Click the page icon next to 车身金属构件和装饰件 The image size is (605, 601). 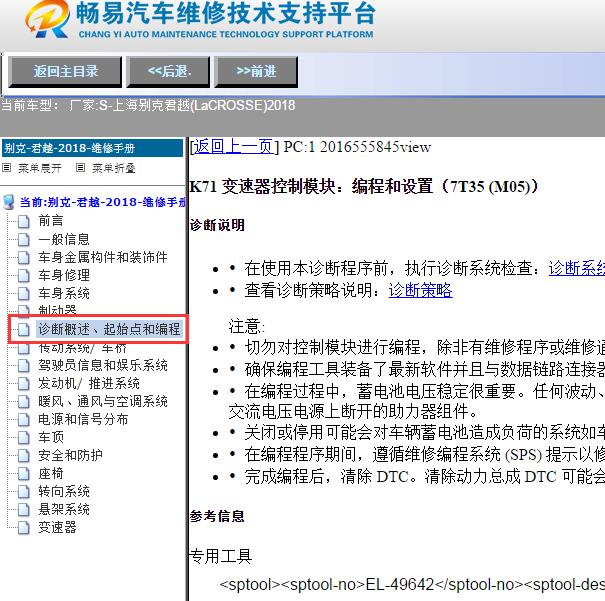pyautogui.click(x=24, y=258)
